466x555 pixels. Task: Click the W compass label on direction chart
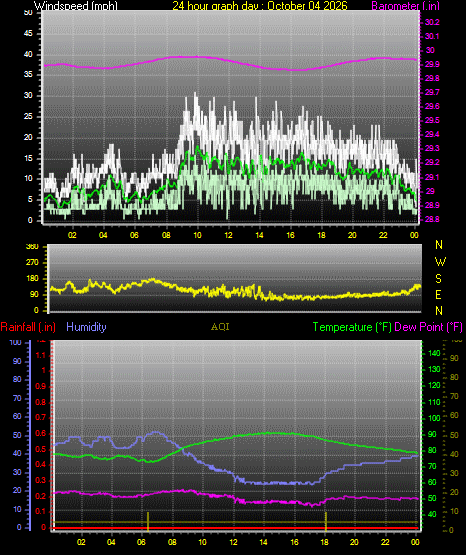click(x=440, y=262)
